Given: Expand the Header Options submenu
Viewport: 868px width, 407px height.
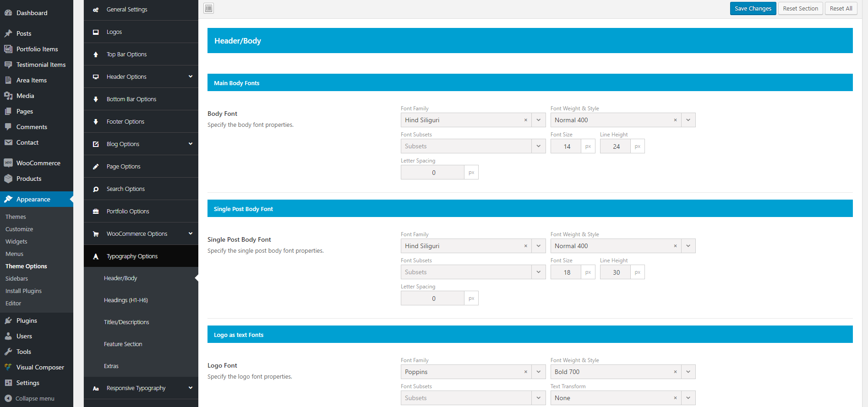Looking at the screenshot, I should (191, 76).
